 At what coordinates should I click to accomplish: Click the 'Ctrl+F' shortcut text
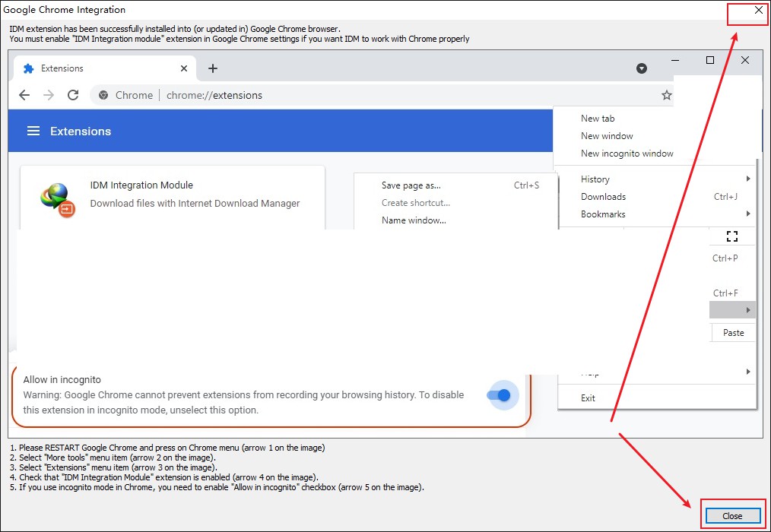coord(725,293)
